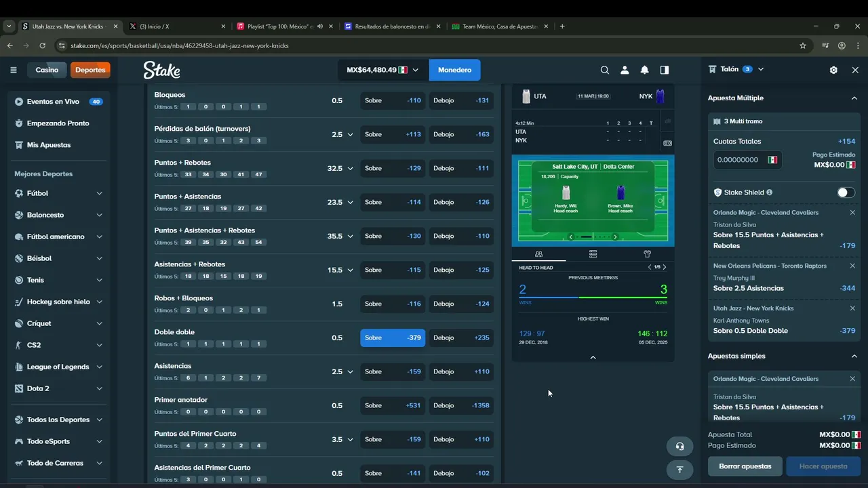This screenshot has height=488, width=868.
Task: Open the search magnifier icon
Action: tap(605, 70)
